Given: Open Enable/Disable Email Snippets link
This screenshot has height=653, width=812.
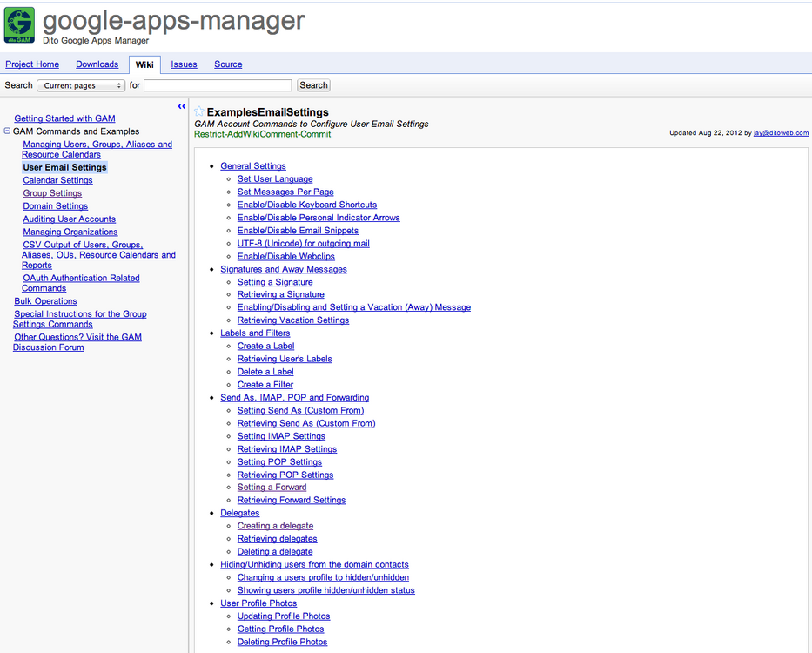Looking at the screenshot, I should pos(298,231).
